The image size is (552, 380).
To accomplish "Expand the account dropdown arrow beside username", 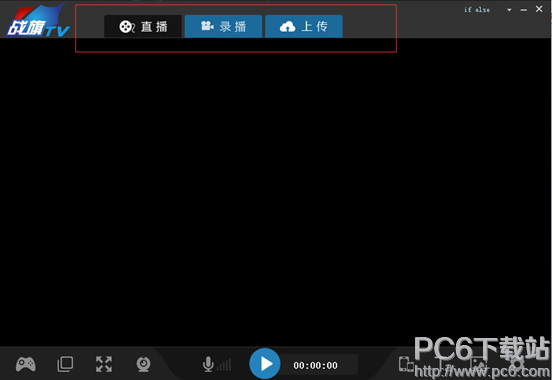I will tap(509, 10).
